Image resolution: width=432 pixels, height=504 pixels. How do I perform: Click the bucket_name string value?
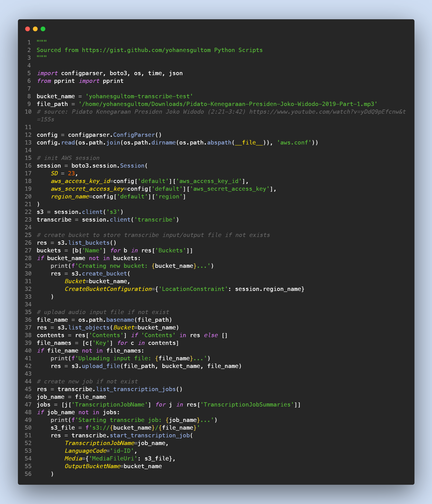point(139,96)
